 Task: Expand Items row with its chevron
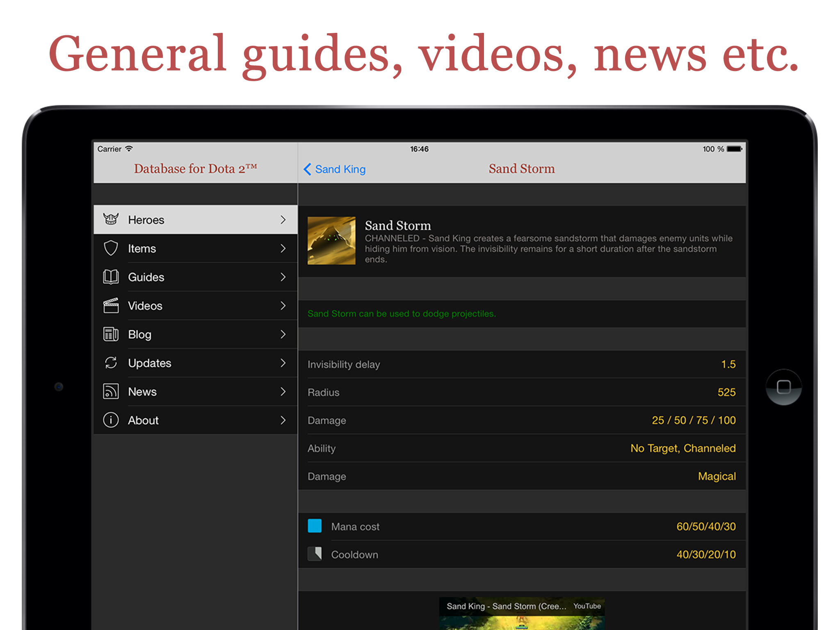[283, 248]
